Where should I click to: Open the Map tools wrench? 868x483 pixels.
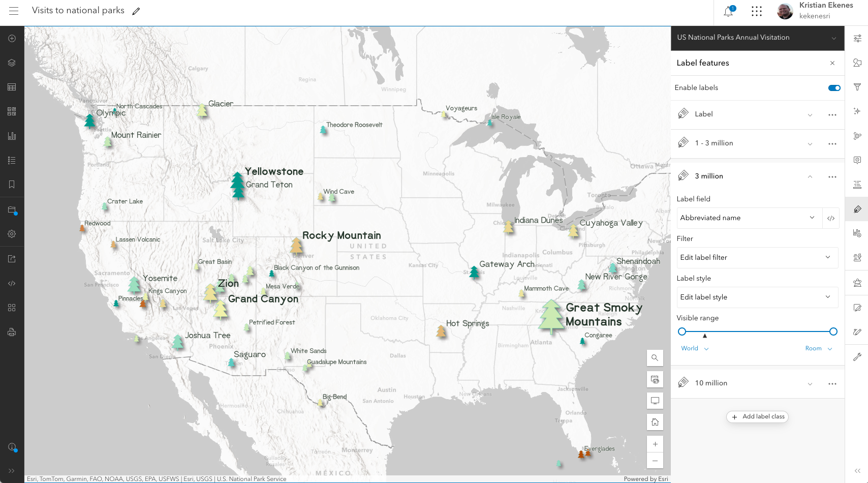[x=857, y=357]
